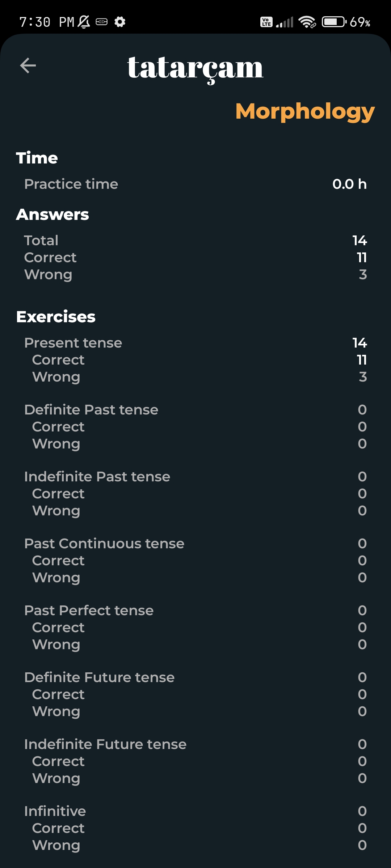Tap the back arrow icon

coord(28,65)
